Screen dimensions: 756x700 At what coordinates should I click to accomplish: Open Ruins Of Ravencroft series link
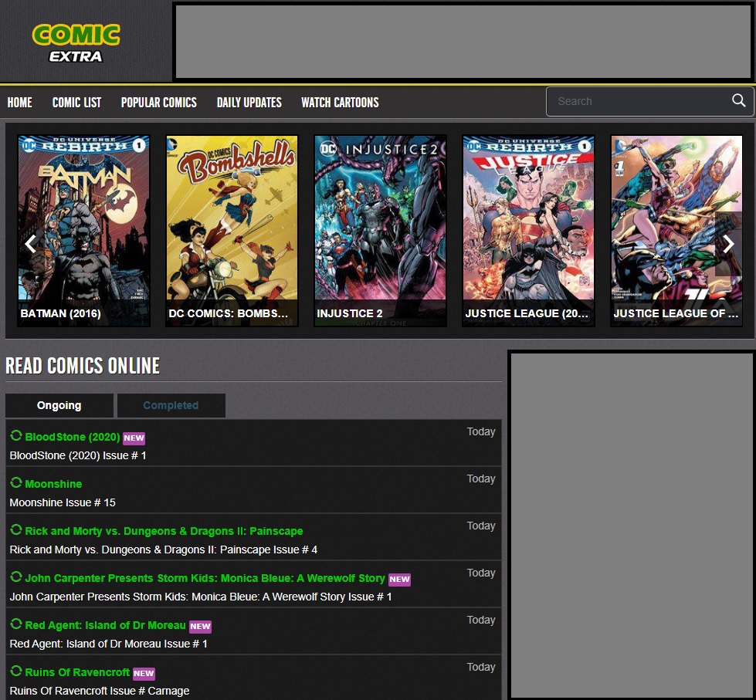click(77, 672)
